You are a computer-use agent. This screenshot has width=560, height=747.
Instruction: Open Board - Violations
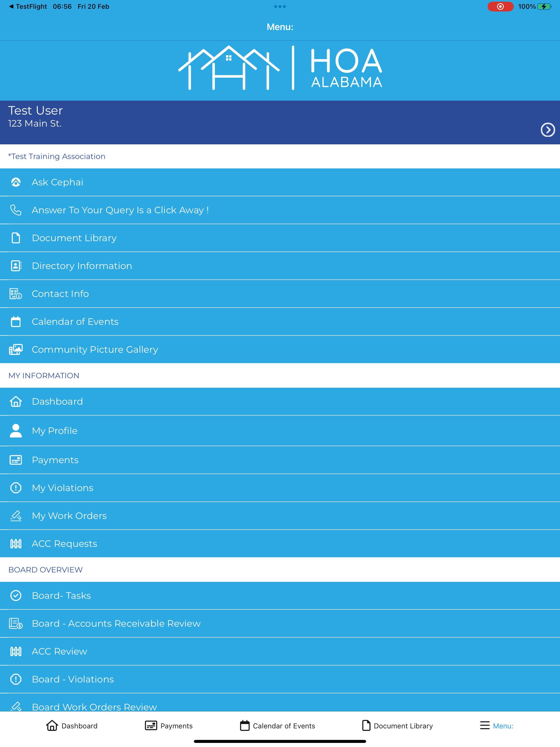[x=280, y=679]
